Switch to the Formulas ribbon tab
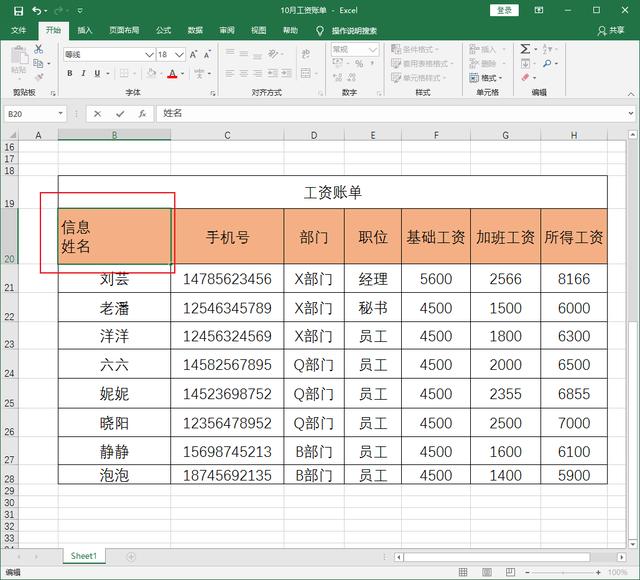The height and width of the screenshot is (580, 640). 163,30
